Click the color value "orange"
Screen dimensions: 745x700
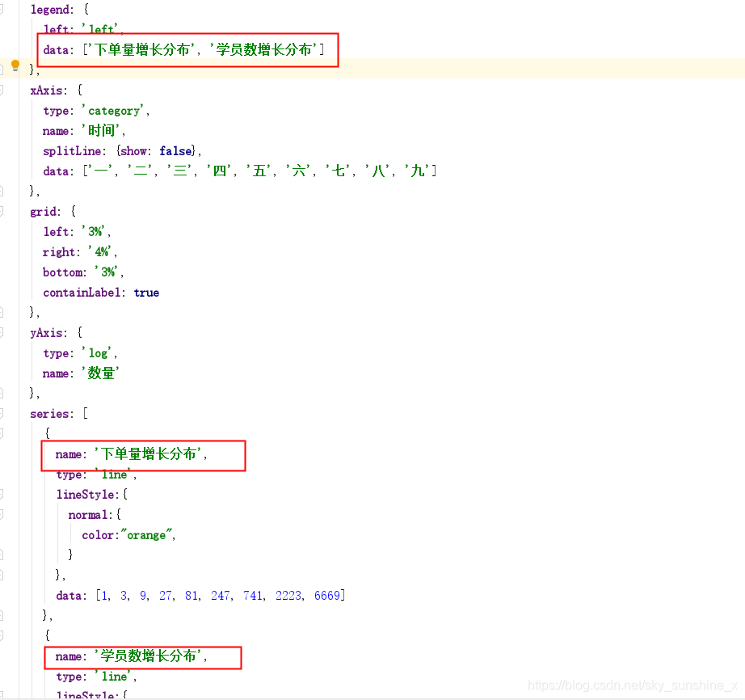tap(146, 534)
